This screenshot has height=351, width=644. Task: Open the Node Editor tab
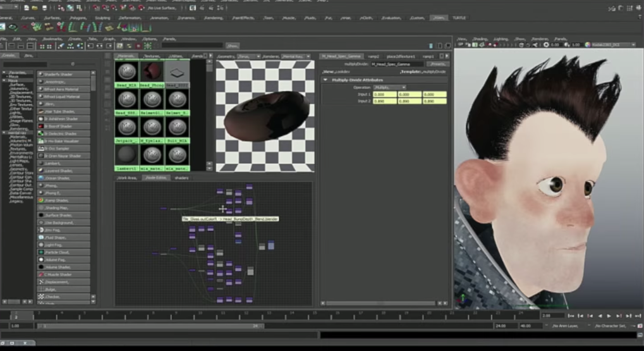155,178
